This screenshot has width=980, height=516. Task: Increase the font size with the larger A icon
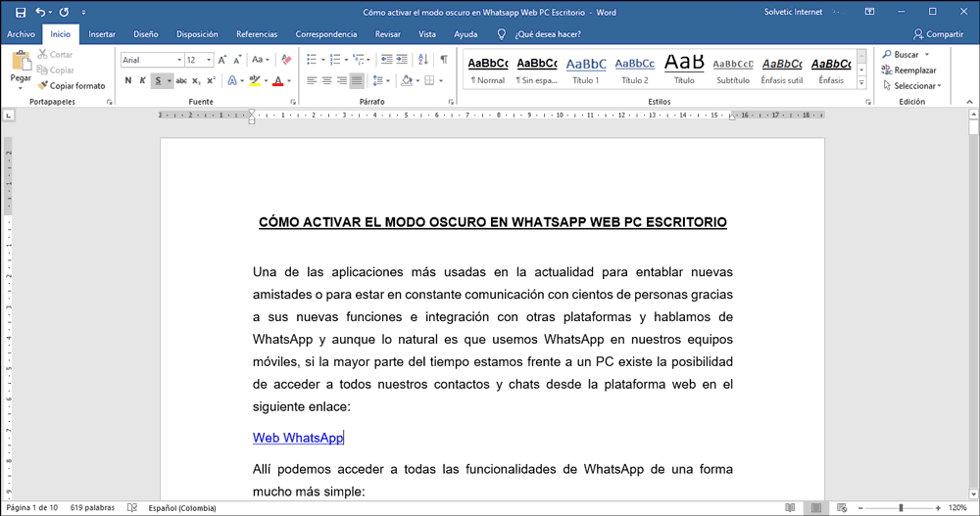[221, 60]
